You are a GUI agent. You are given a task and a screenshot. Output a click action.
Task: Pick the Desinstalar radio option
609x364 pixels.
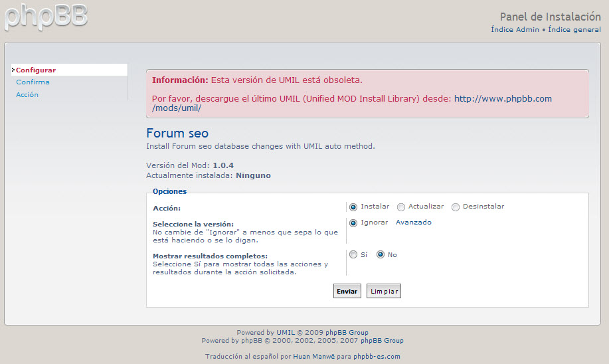tap(456, 207)
